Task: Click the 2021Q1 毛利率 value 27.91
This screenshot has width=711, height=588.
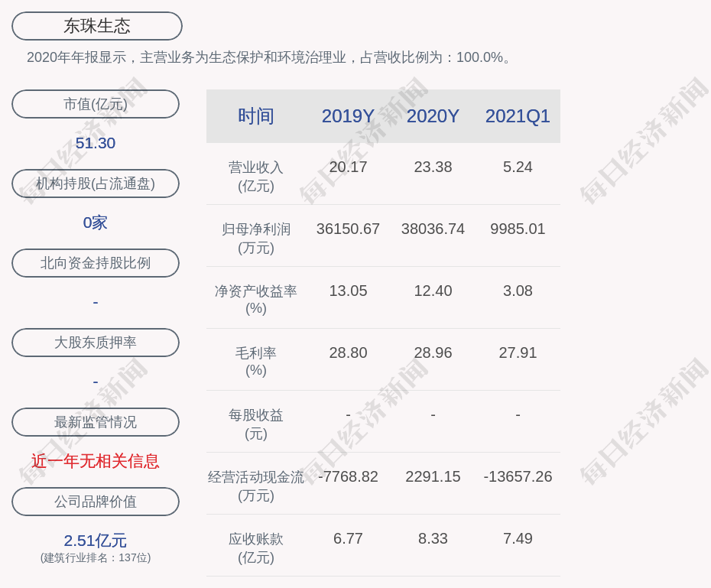Action: pos(518,352)
